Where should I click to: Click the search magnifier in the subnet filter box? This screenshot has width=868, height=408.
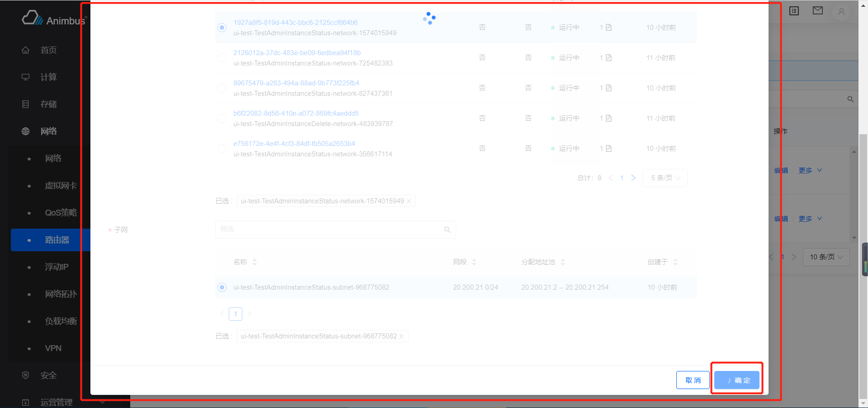(447, 230)
